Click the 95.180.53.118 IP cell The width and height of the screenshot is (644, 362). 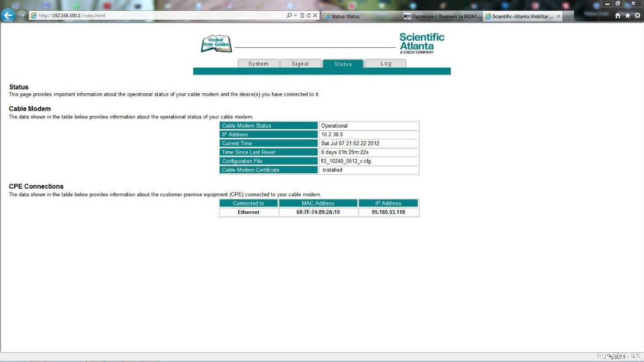coord(389,212)
